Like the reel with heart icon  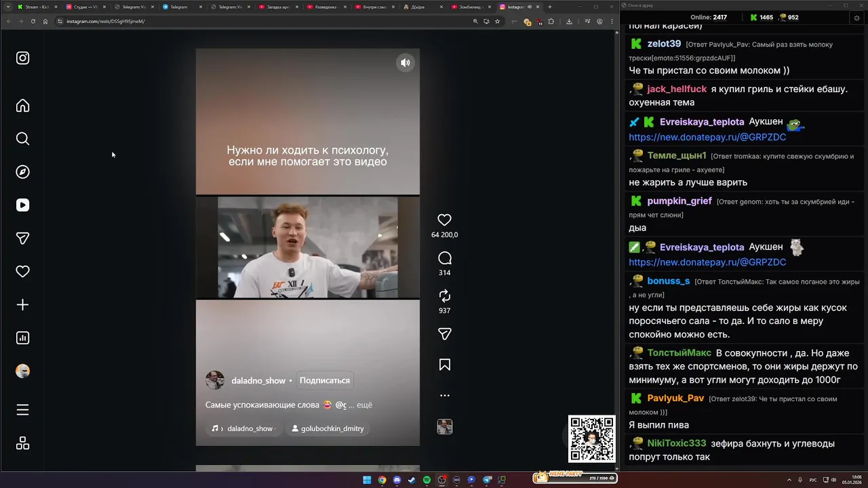tap(444, 220)
